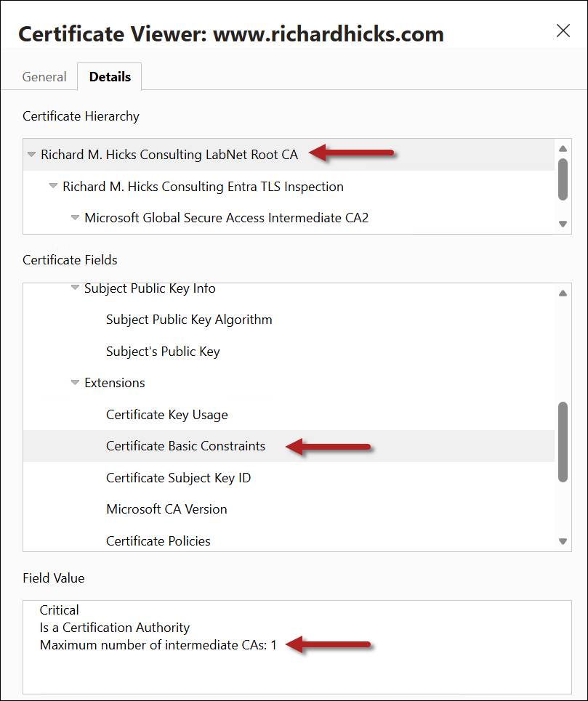Select Certificate Subject Key ID field
The width and height of the screenshot is (588, 701).
pos(289,478)
